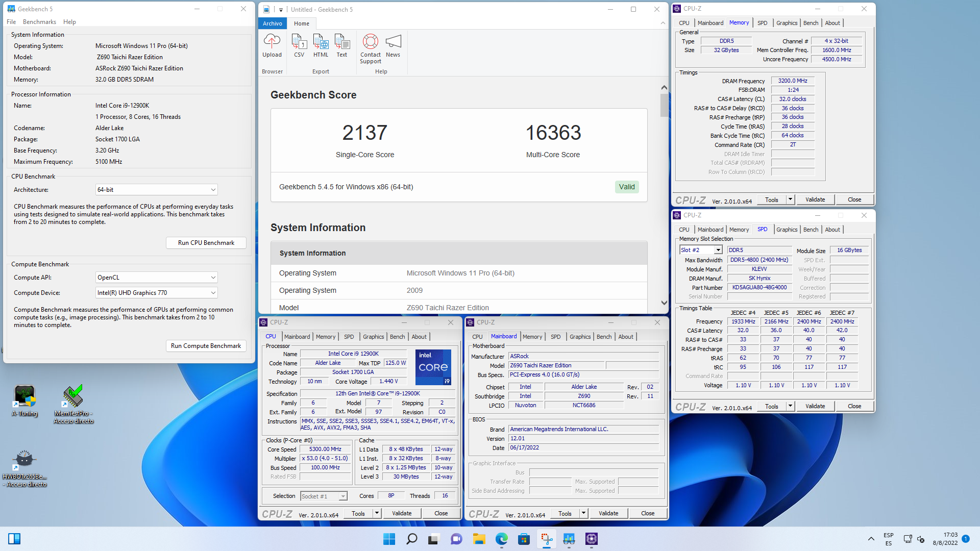Open File Explorer from taskbar
Screen dimensions: 980x551
[479, 539]
